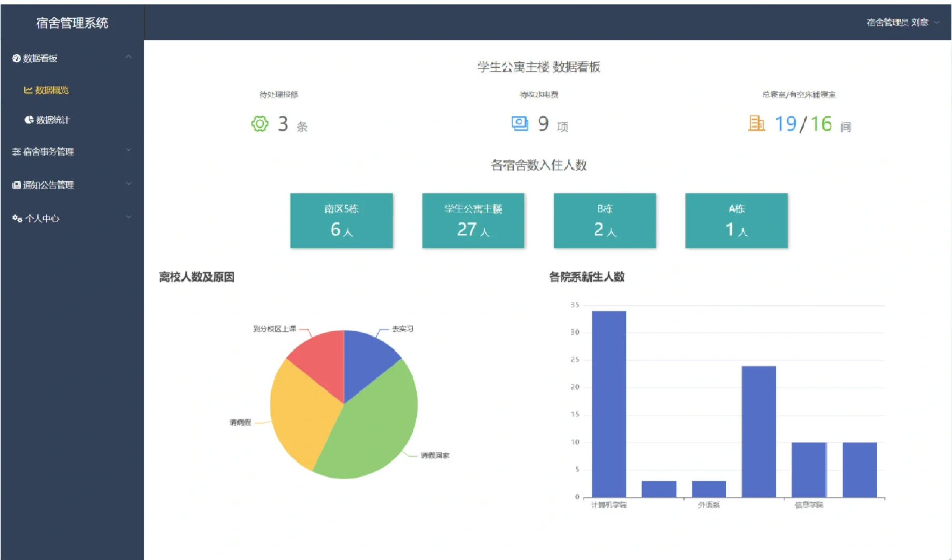952x560 pixels.
Task: Open the 宿舍管理员 刘意 user dropdown arrow
Action: pyautogui.click(x=936, y=22)
